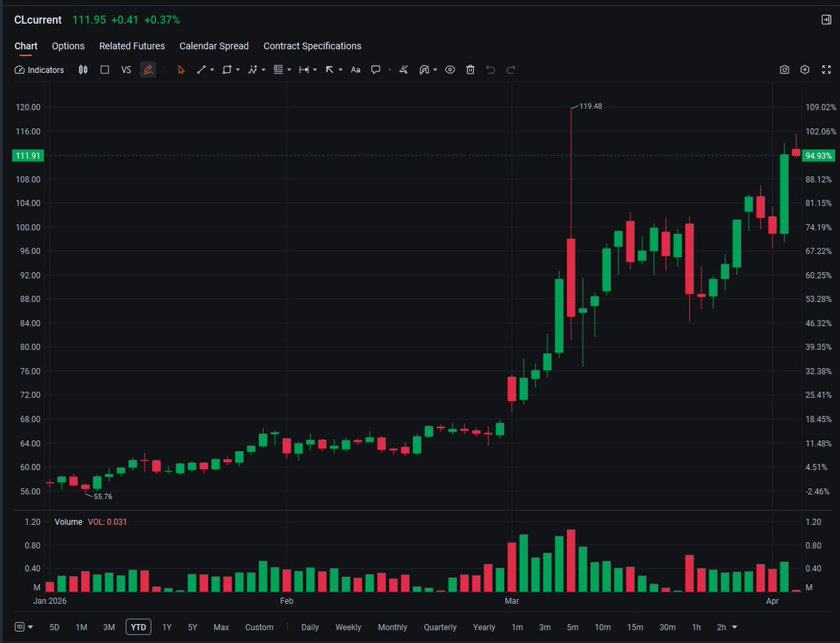Select the eraser brush tool
The height and width of the screenshot is (643, 840).
pyautogui.click(x=404, y=70)
